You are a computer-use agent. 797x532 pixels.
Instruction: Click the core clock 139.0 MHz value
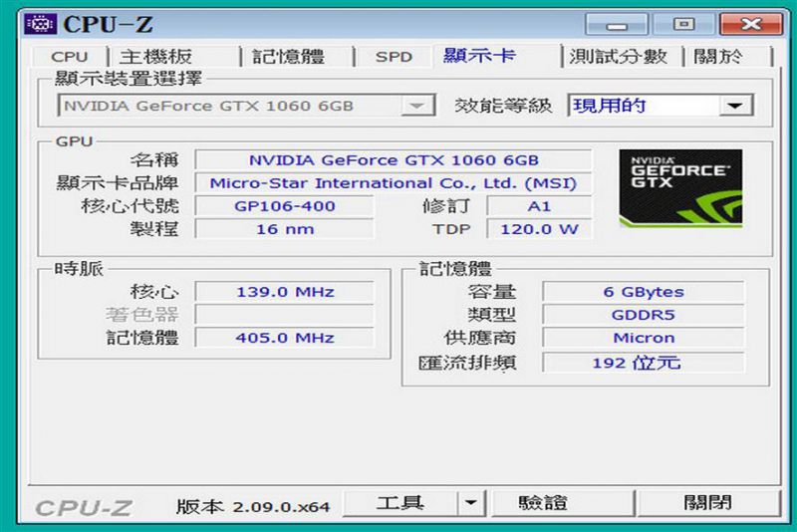click(x=285, y=292)
